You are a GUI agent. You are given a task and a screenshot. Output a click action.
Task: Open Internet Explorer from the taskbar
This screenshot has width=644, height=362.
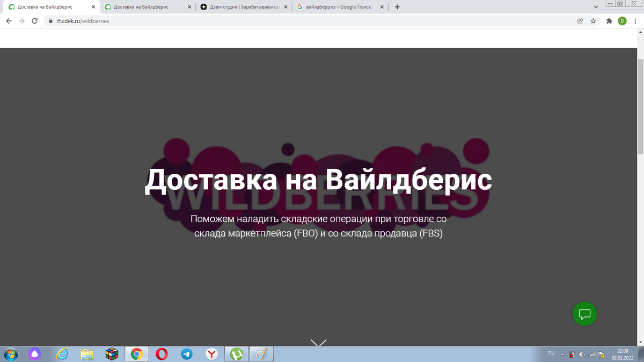(62, 354)
